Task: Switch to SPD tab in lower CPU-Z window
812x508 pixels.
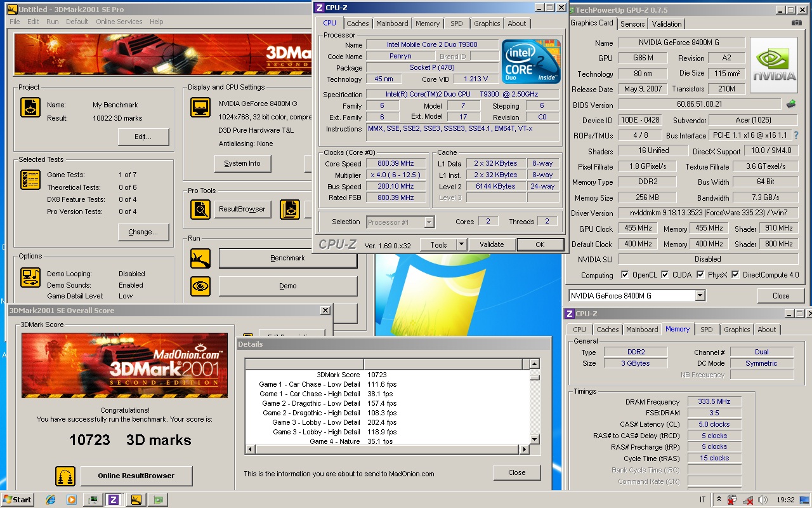Action: [707, 330]
